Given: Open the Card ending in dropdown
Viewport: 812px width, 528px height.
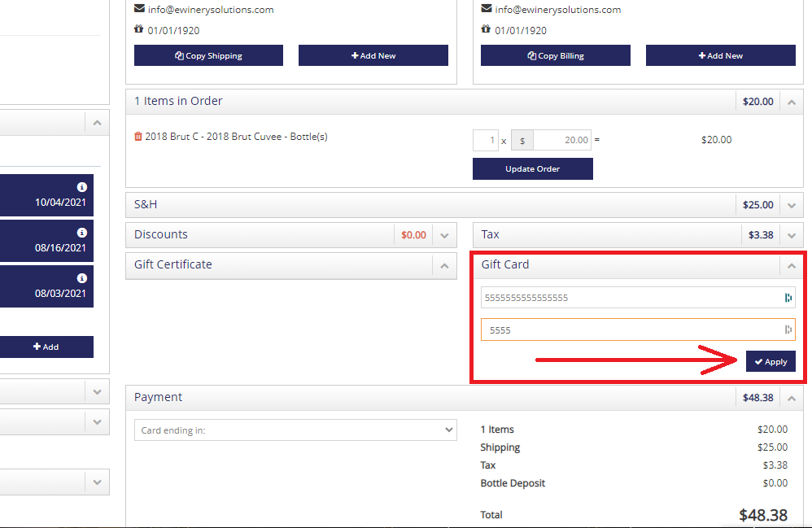Looking at the screenshot, I should click(x=295, y=430).
